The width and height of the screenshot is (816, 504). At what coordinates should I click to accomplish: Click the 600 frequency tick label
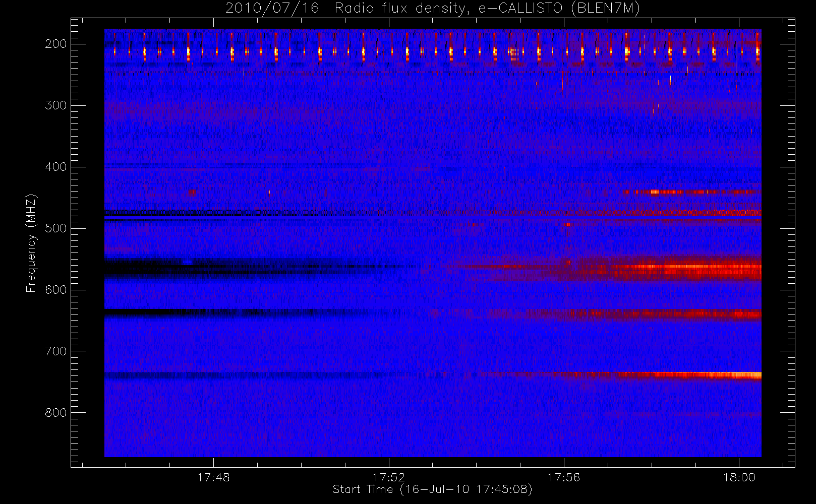[55, 290]
